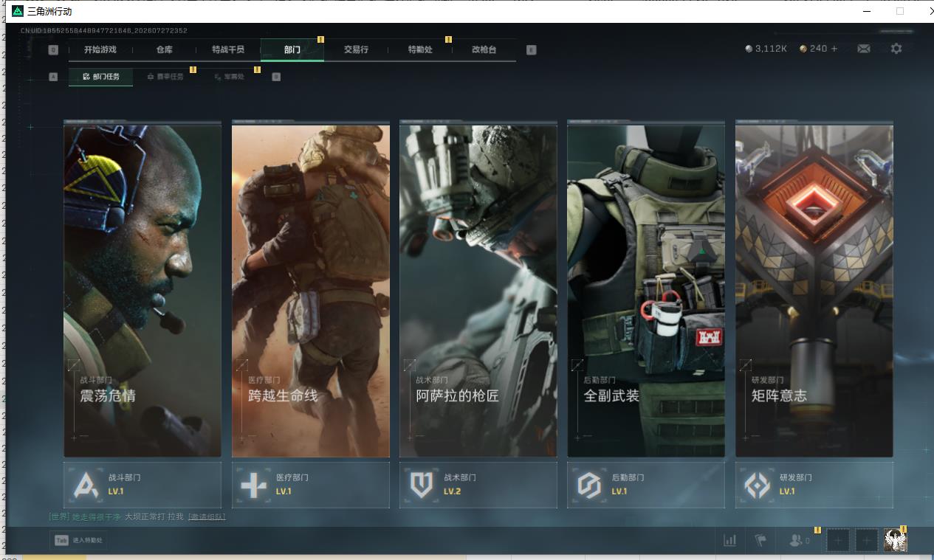Click the Tab 进入特勤处 button

click(x=78, y=540)
